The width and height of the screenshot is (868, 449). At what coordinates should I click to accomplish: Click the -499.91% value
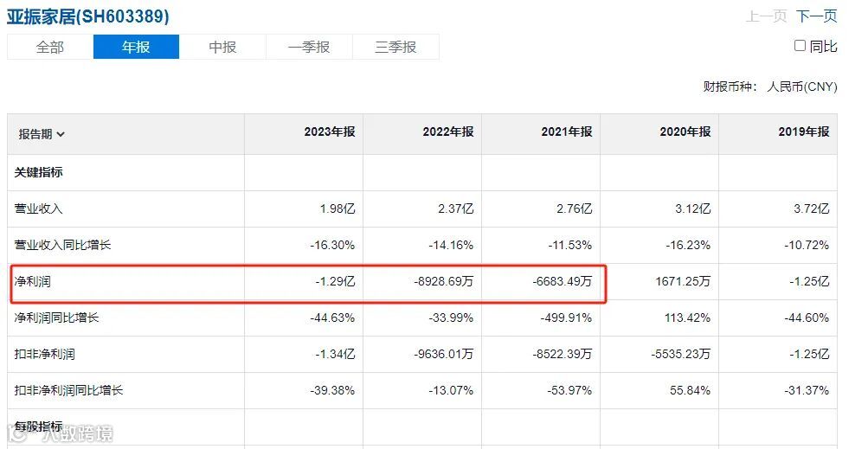pos(567,318)
